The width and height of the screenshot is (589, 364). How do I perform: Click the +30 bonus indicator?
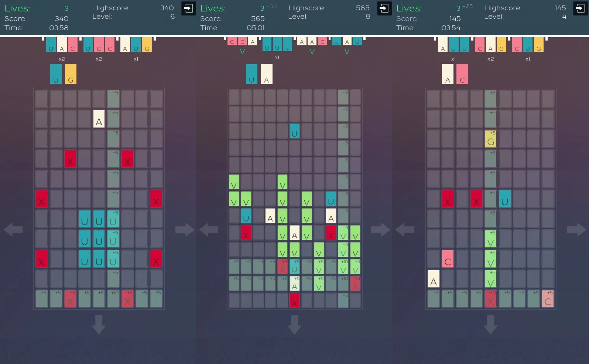tap(272, 6)
